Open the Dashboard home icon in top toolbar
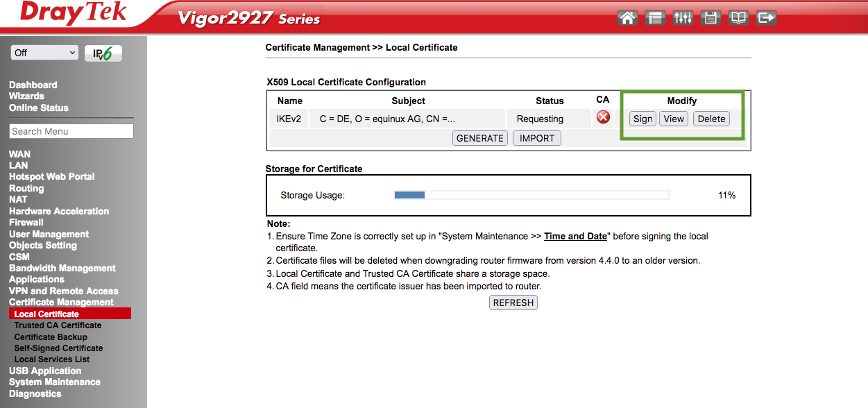 click(627, 17)
